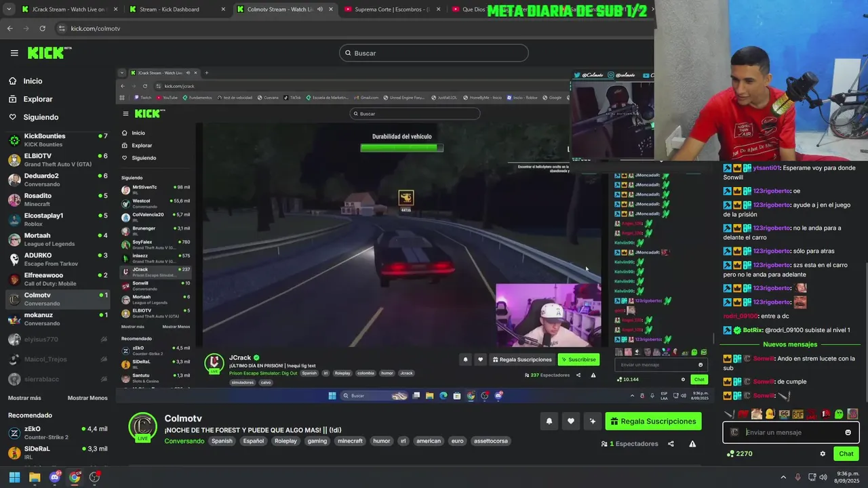Open the Kick hamburger menu
This screenshot has width=868, height=488.
tap(14, 53)
